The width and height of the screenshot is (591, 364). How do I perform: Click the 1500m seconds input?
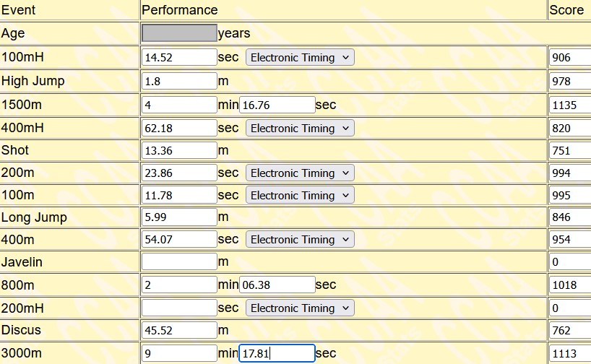tap(277, 105)
